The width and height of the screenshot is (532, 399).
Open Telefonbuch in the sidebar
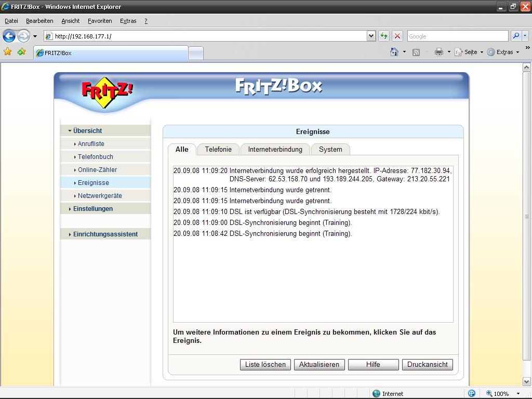tap(105, 157)
